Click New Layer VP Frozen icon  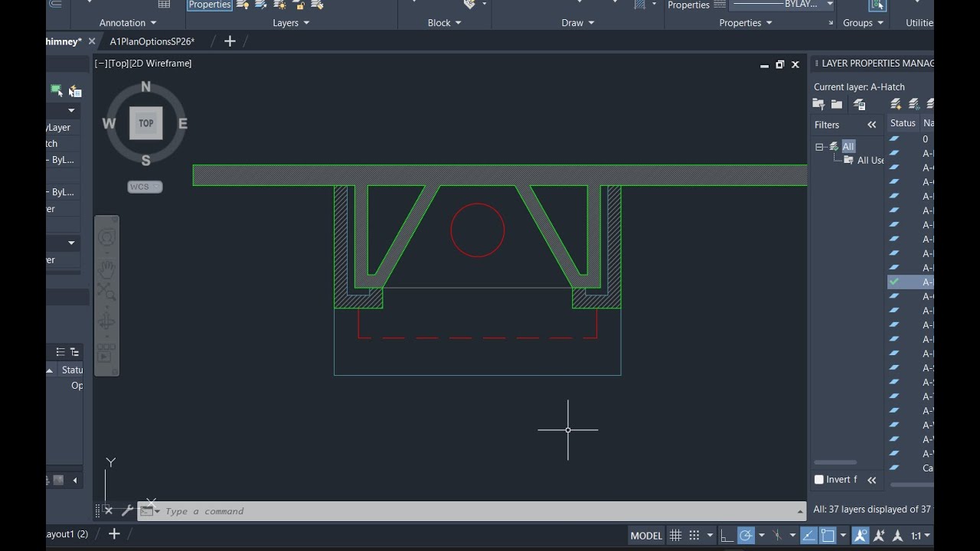tap(914, 104)
